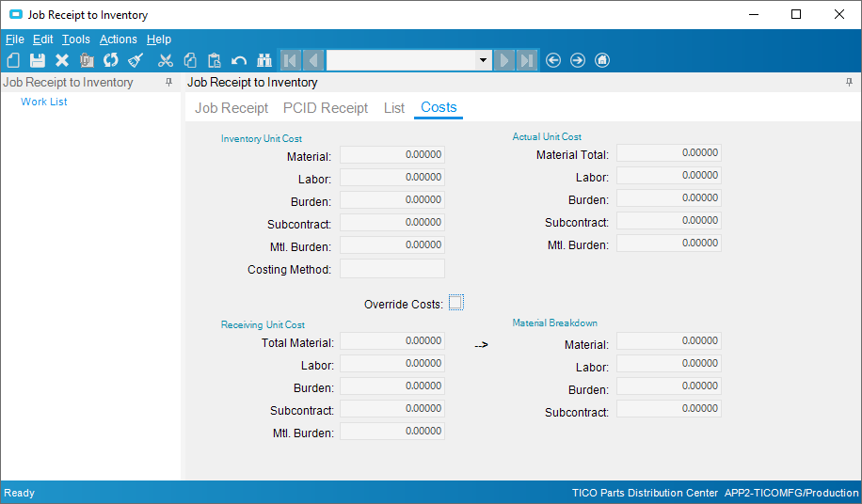
Task: Open the File menu
Action: point(15,39)
